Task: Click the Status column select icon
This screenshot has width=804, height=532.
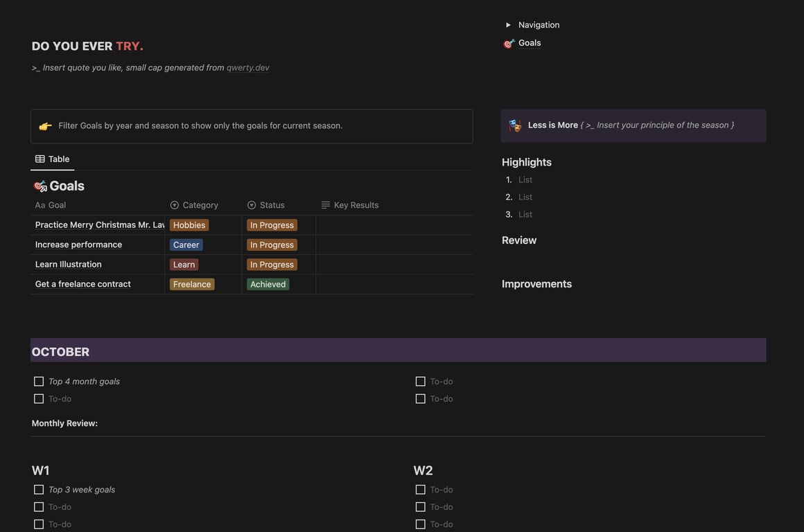Action: point(252,205)
